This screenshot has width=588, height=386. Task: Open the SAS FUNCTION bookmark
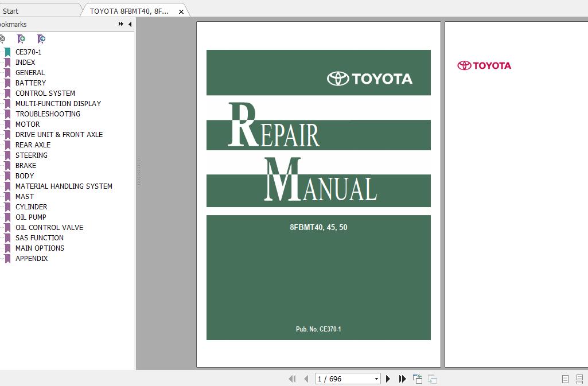point(39,237)
